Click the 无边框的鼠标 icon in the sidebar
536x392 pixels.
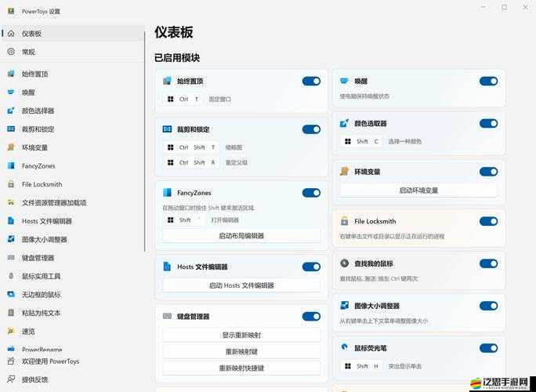(x=11, y=294)
